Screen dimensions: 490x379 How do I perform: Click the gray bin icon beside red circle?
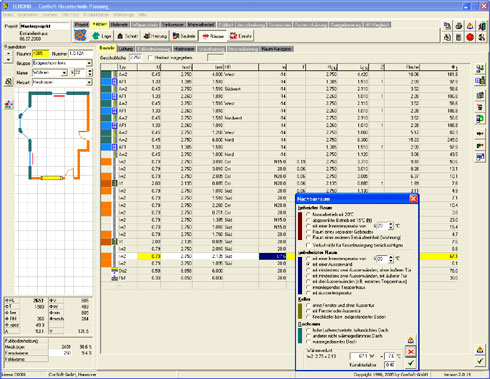[x=459, y=37]
